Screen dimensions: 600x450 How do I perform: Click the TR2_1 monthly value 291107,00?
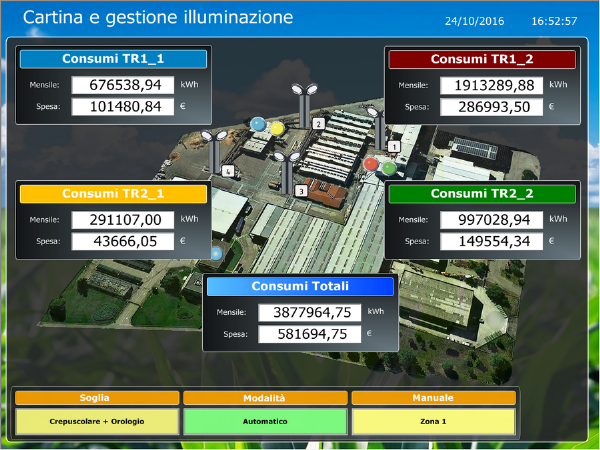[123, 220]
